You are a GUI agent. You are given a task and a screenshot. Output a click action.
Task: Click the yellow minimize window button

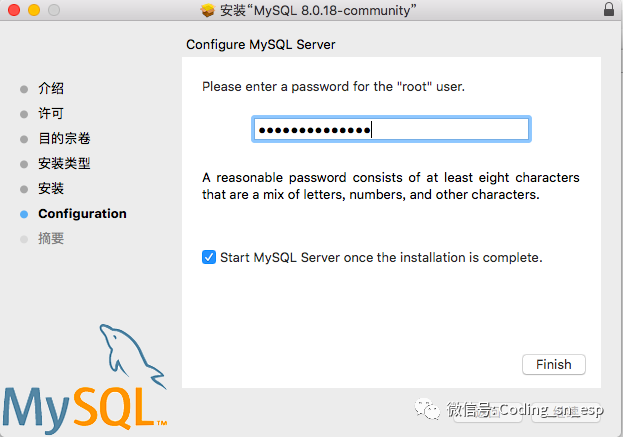33,10
